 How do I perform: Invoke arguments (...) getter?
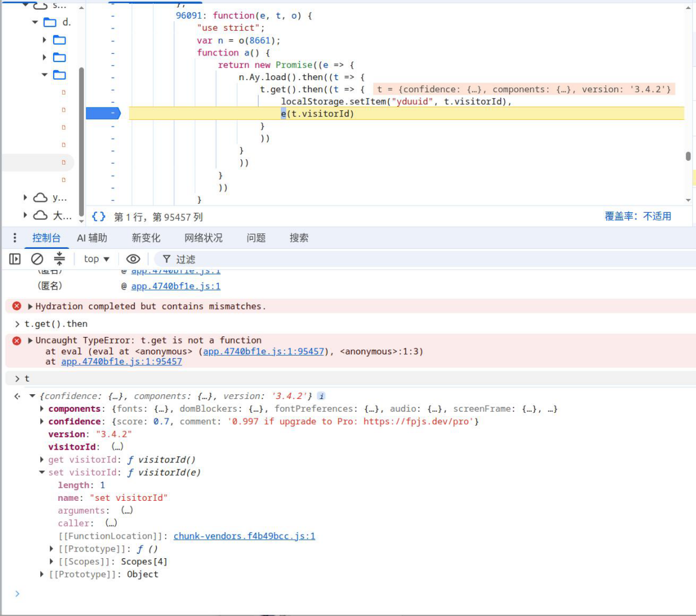[x=127, y=511]
